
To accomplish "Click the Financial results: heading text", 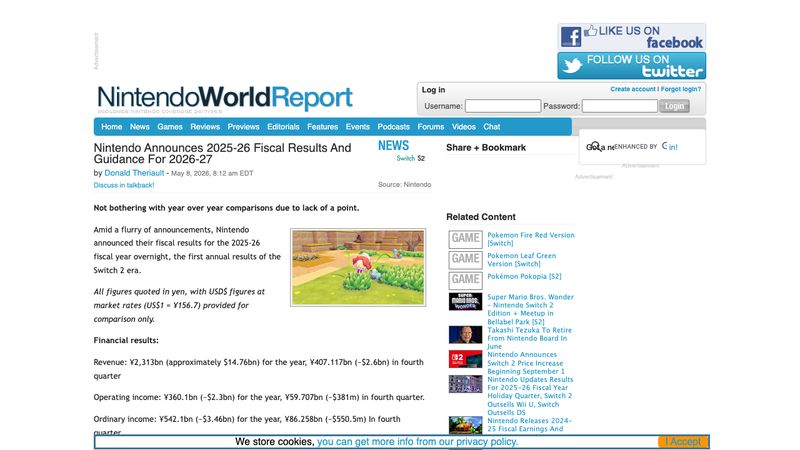I will pyautogui.click(x=126, y=340).
